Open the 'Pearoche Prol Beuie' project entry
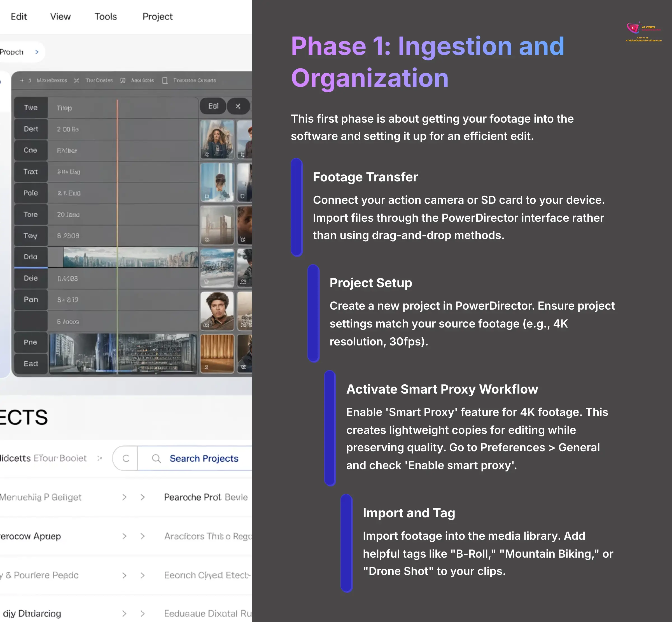The height and width of the screenshot is (622, 672). (x=206, y=497)
